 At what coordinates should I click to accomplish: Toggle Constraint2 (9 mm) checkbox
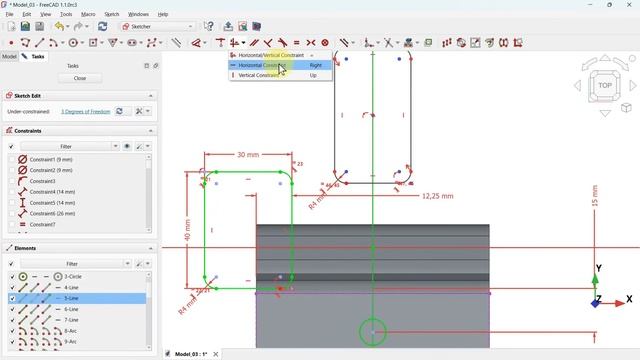coord(11,170)
